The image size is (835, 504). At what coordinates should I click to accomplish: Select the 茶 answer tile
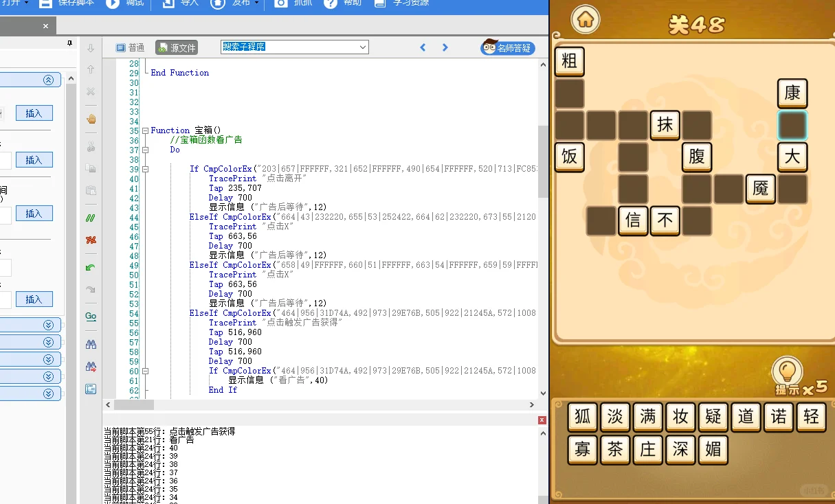(616, 449)
